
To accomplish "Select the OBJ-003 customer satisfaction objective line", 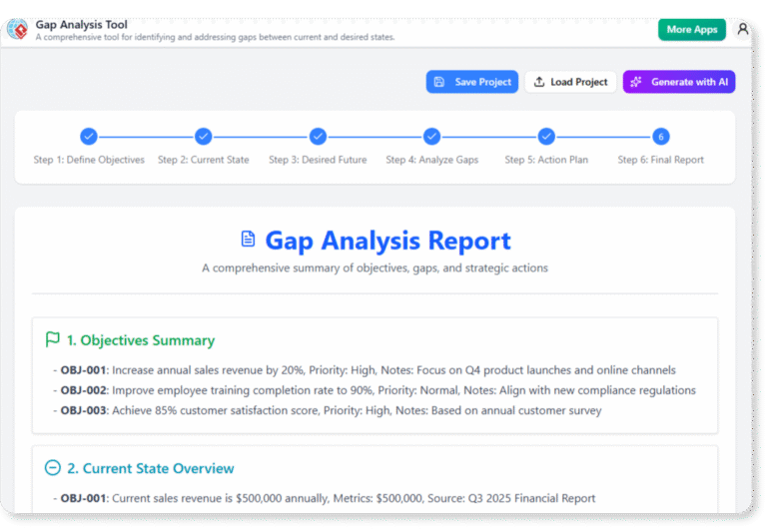I will [x=328, y=410].
